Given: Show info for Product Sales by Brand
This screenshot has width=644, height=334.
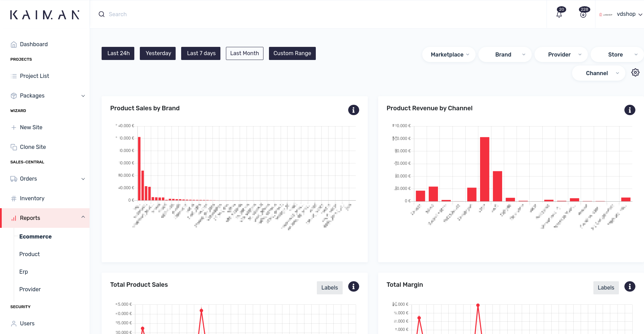Looking at the screenshot, I should (x=353, y=110).
